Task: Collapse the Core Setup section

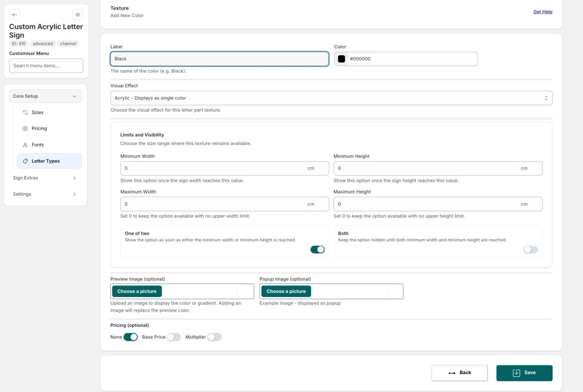Action: pyautogui.click(x=46, y=96)
